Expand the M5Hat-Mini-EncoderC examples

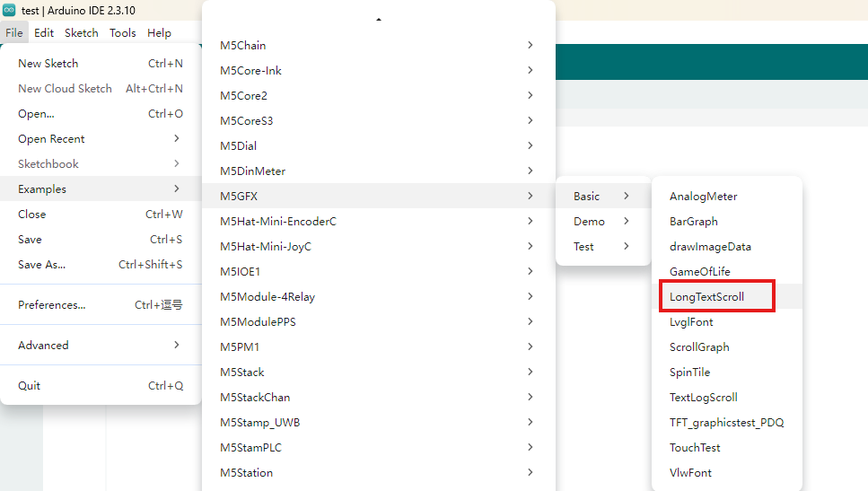[x=379, y=222]
